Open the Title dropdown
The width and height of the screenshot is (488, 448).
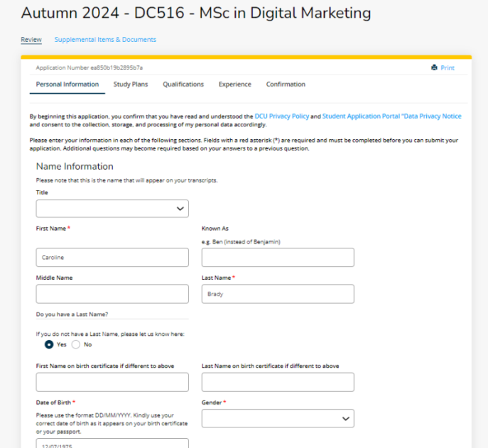tap(112, 208)
